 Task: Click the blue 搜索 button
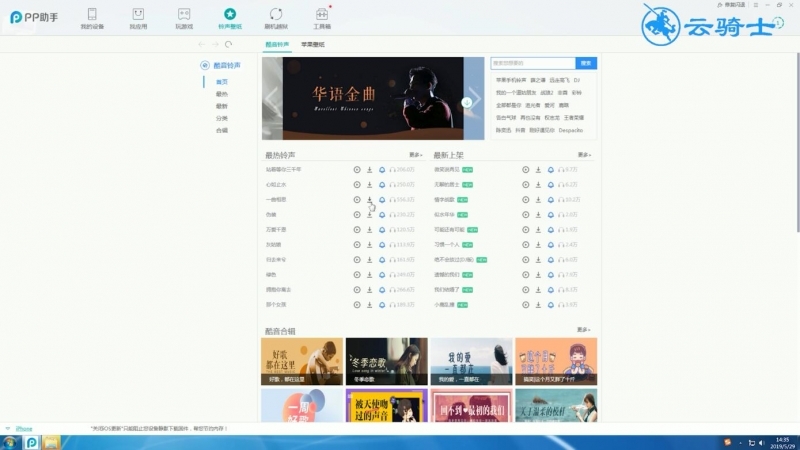click(x=586, y=63)
